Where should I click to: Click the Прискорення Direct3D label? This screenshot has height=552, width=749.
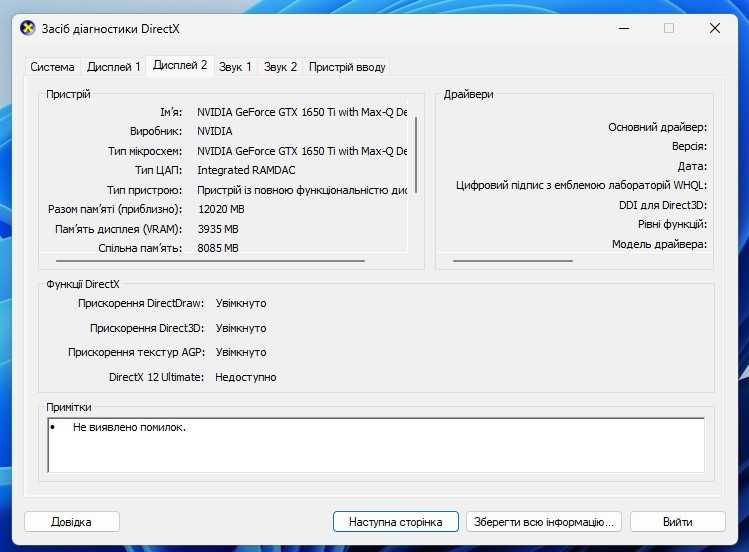147,329
